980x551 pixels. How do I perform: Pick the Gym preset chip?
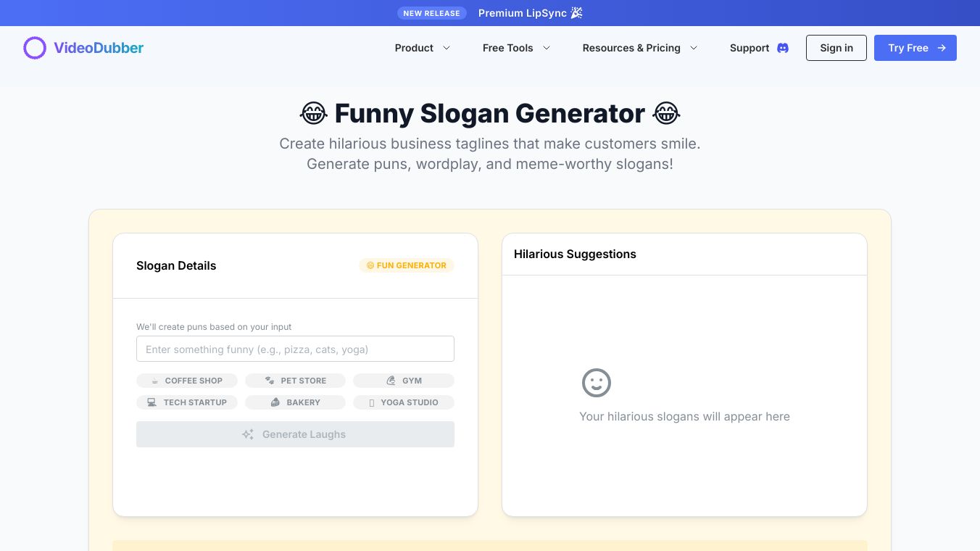coord(404,381)
